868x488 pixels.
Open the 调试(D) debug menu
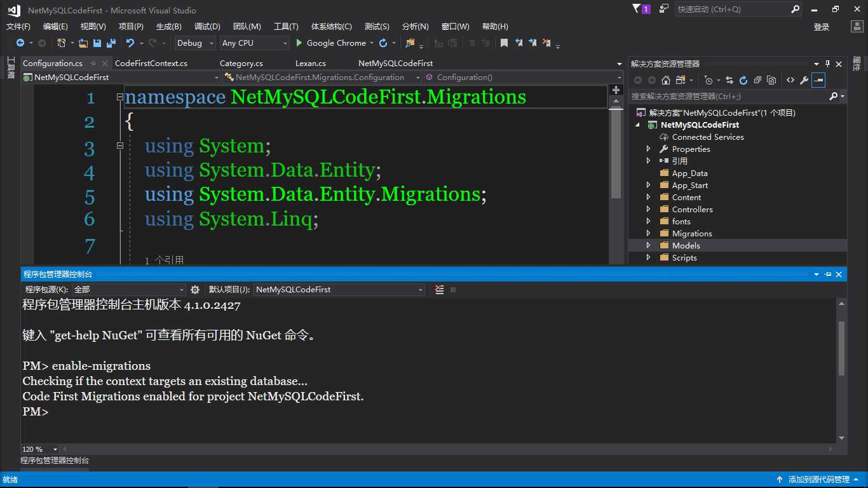(x=207, y=26)
